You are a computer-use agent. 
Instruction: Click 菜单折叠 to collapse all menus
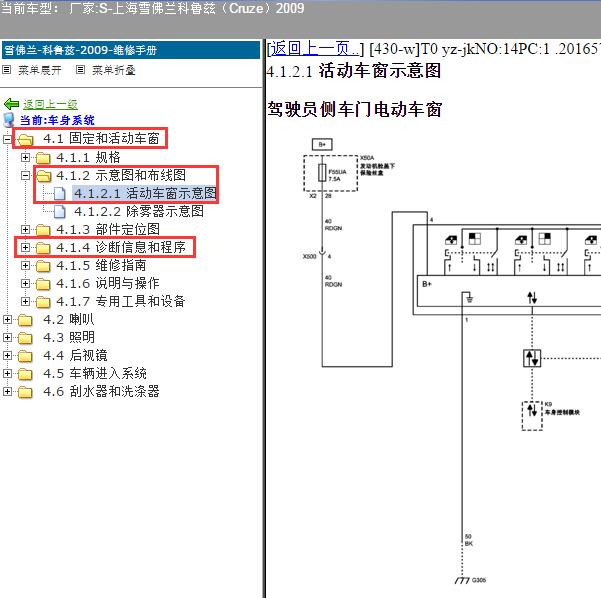(113, 70)
